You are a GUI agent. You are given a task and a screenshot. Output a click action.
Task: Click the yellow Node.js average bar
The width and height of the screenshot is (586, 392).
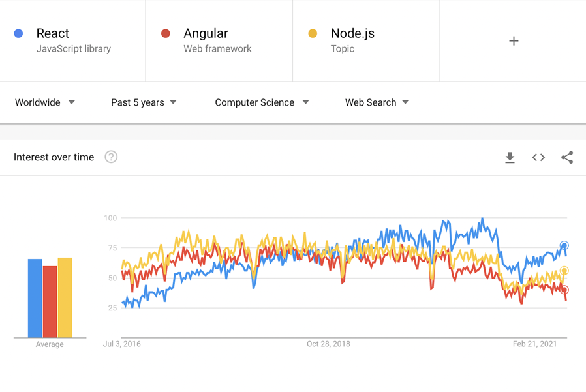tap(65, 297)
